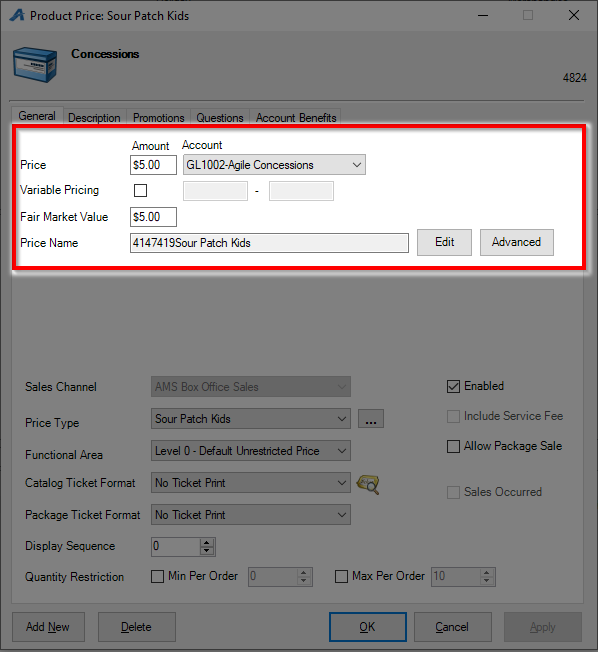
Task: Click the Edit button next to Price Name
Action: (x=445, y=242)
